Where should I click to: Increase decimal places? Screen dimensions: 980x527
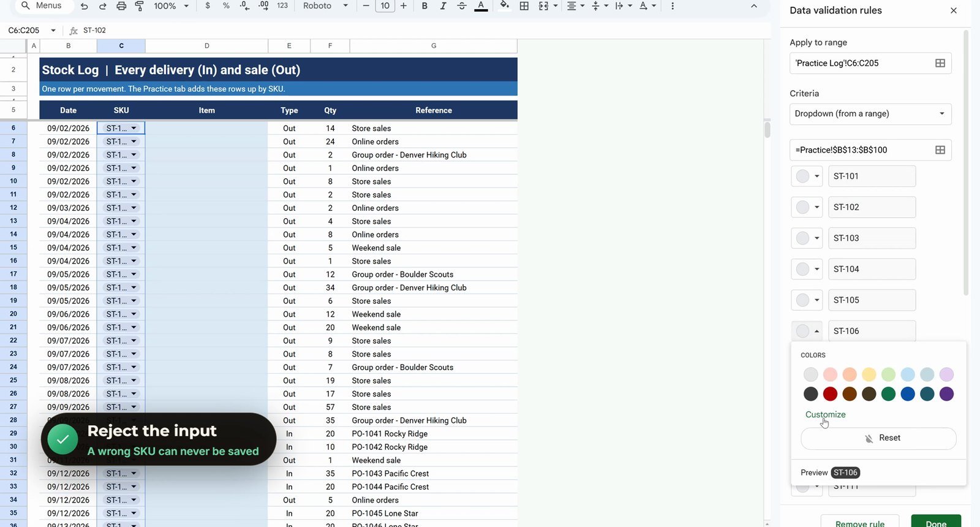(x=263, y=6)
